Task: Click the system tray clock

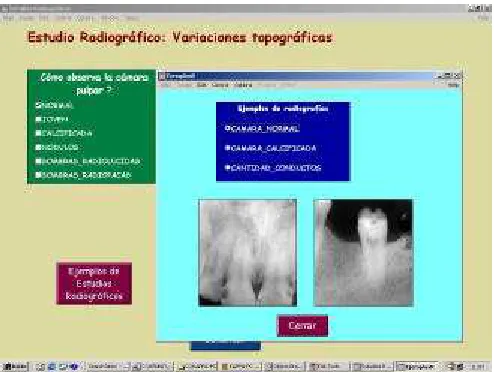Action: pos(478,367)
